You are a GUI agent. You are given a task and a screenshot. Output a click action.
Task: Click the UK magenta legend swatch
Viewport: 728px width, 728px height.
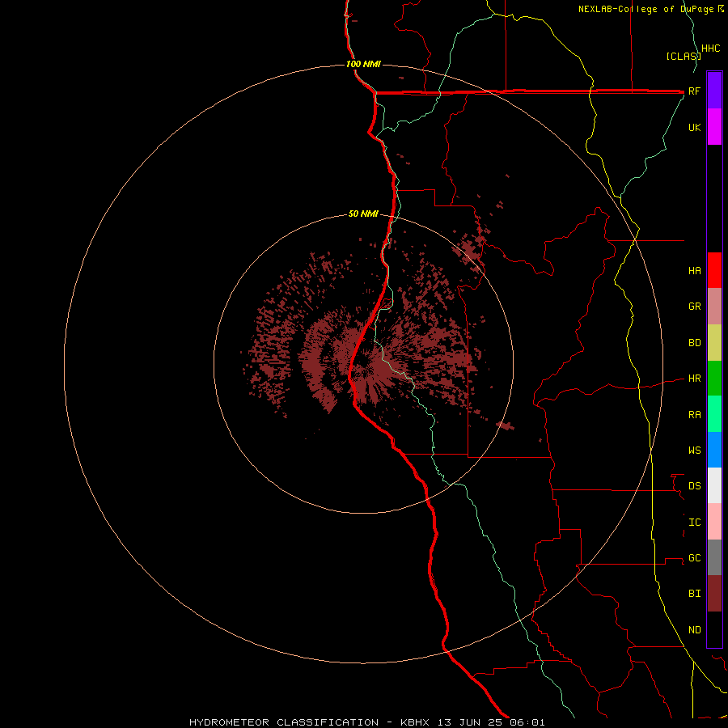(714, 127)
